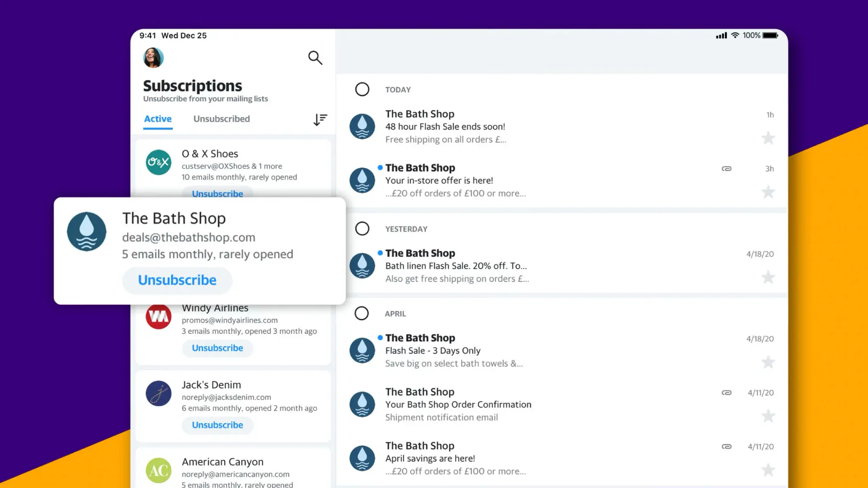This screenshot has height=488, width=868.
Task: Switch to the Unsubscribed tab
Action: (221, 119)
